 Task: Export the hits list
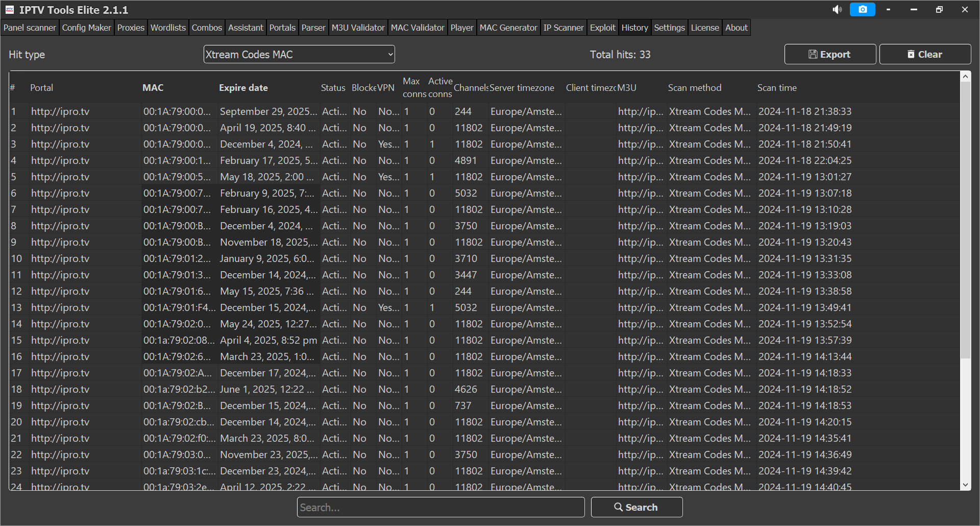coord(830,54)
